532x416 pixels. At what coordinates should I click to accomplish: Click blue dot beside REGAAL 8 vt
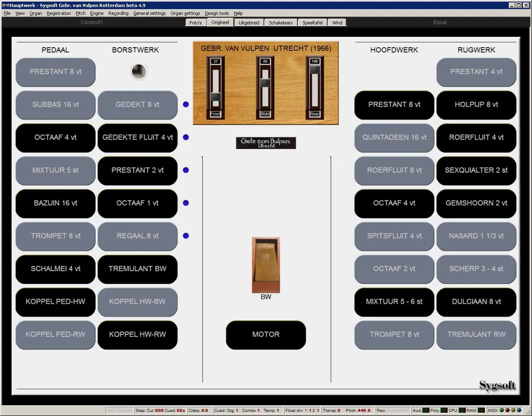pos(186,236)
